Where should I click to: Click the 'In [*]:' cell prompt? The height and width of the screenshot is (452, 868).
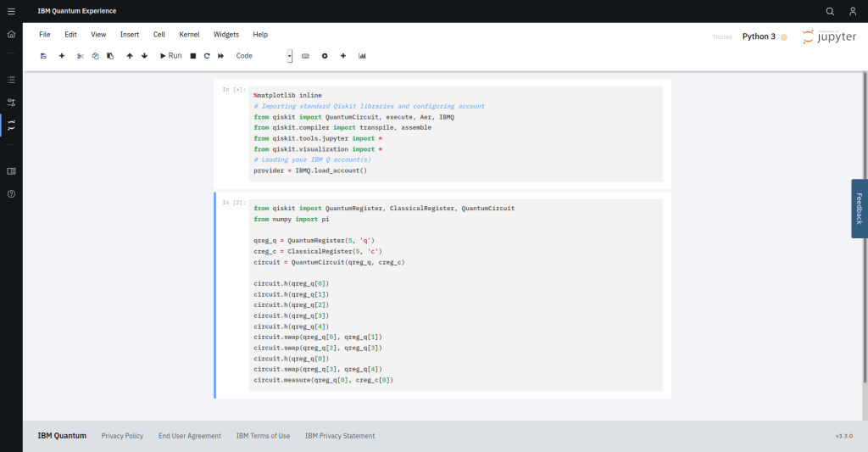pyautogui.click(x=234, y=90)
